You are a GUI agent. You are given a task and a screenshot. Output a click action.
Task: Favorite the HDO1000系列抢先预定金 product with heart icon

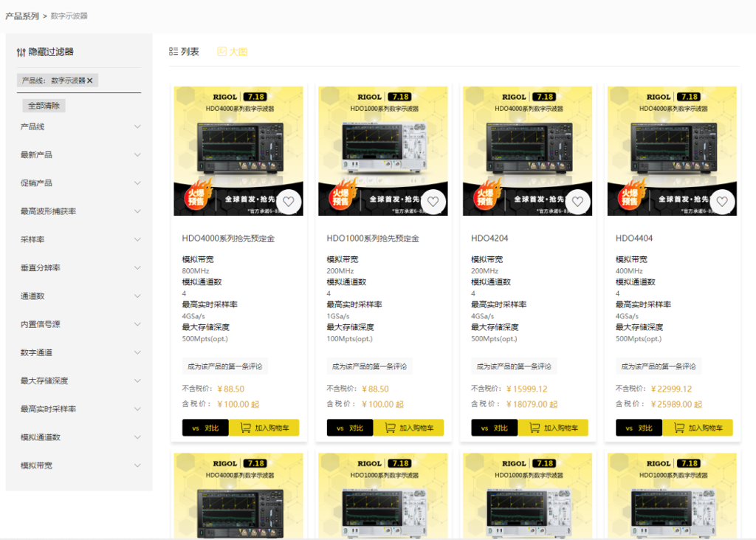[433, 202]
